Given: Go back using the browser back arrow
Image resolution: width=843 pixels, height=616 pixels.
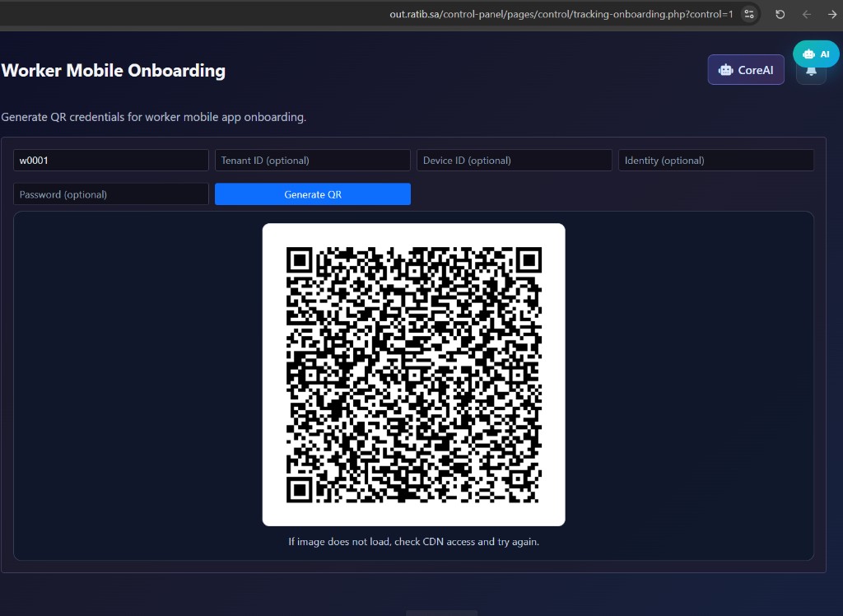Looking at the screenshot, I should (x=807, y=15).
